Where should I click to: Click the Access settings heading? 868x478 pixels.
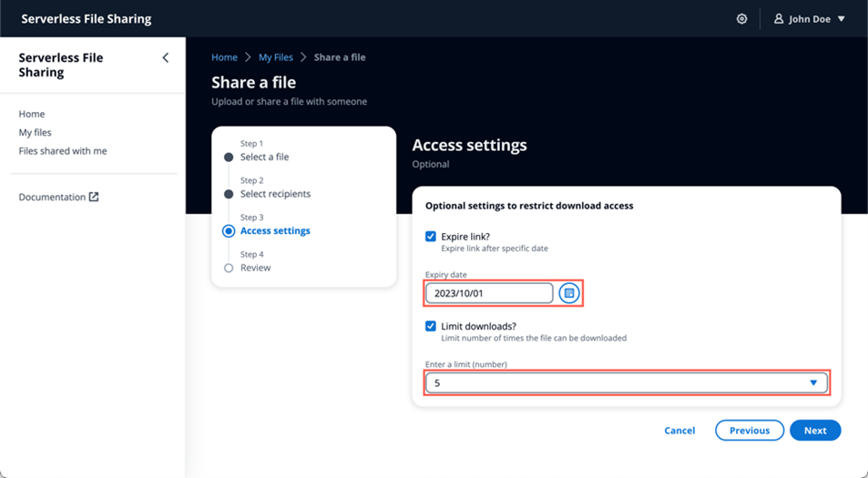469,145
